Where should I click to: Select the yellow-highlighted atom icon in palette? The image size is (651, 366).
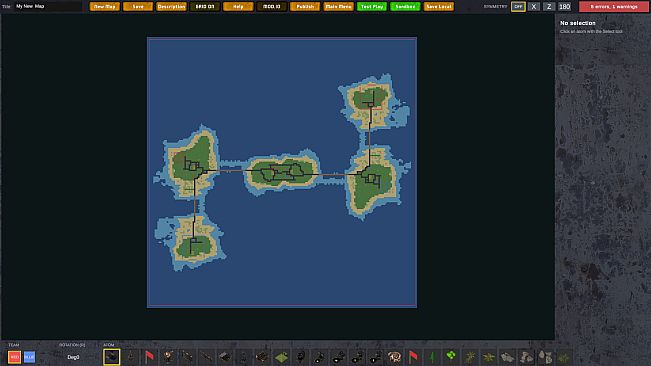coord(112,357)
